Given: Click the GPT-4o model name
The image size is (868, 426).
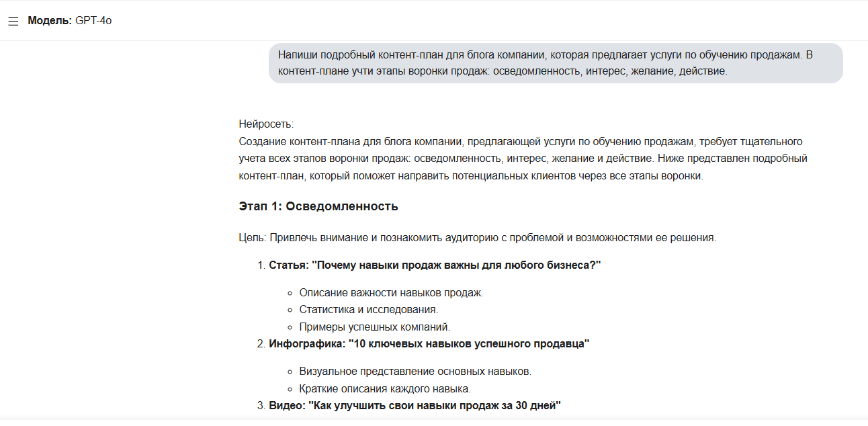Looking at the screenshot, I should click(x=93, y=21).
